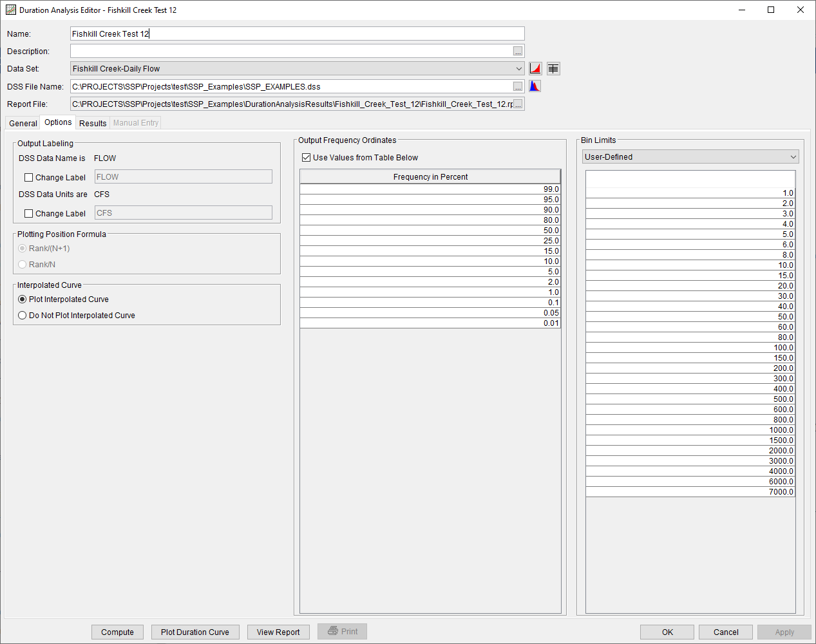
Task: Click the Print icon button
Action: pos(342,632)
